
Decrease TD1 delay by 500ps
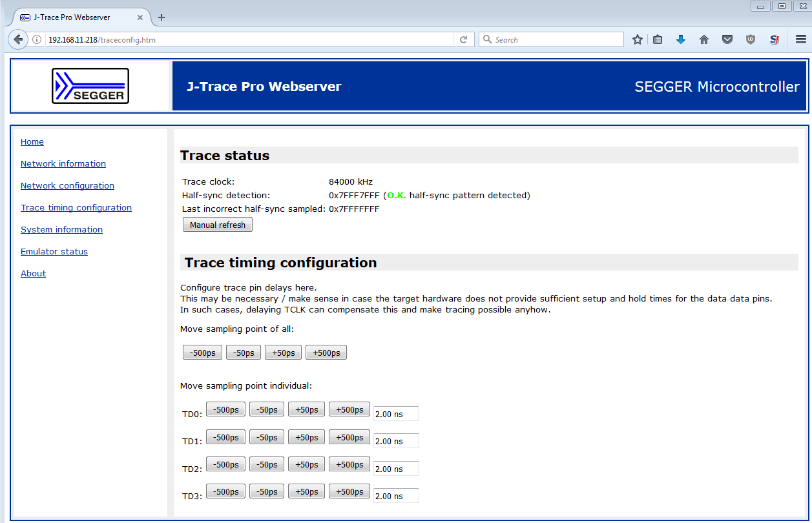225,437
